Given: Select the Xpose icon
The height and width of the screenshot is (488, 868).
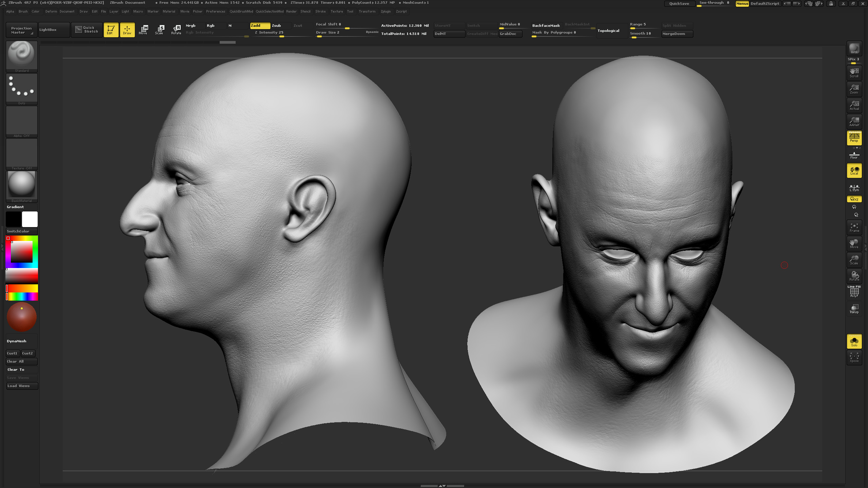Looking at the screenshot, I should (854, 358).
